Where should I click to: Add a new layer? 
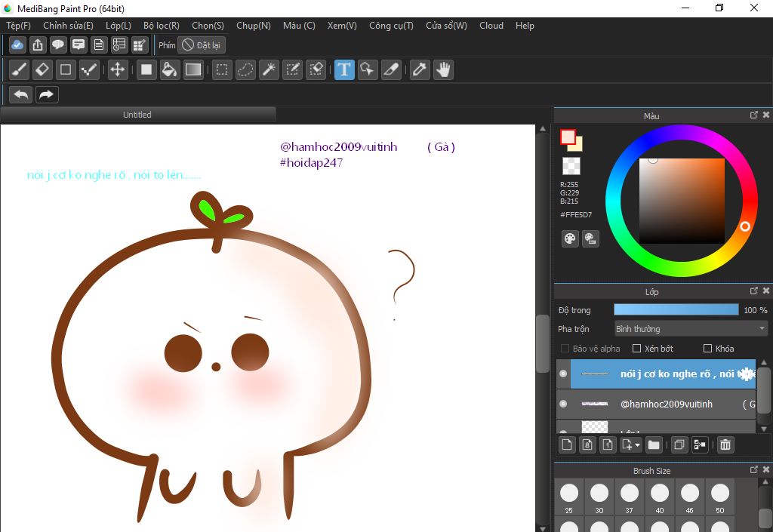coord(567,444)
